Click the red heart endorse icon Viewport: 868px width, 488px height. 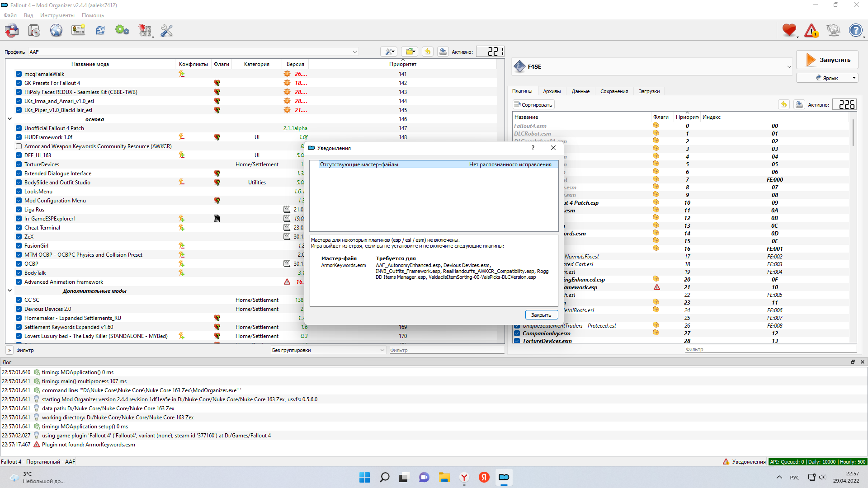pyautogui.click(x=789, y=31)
